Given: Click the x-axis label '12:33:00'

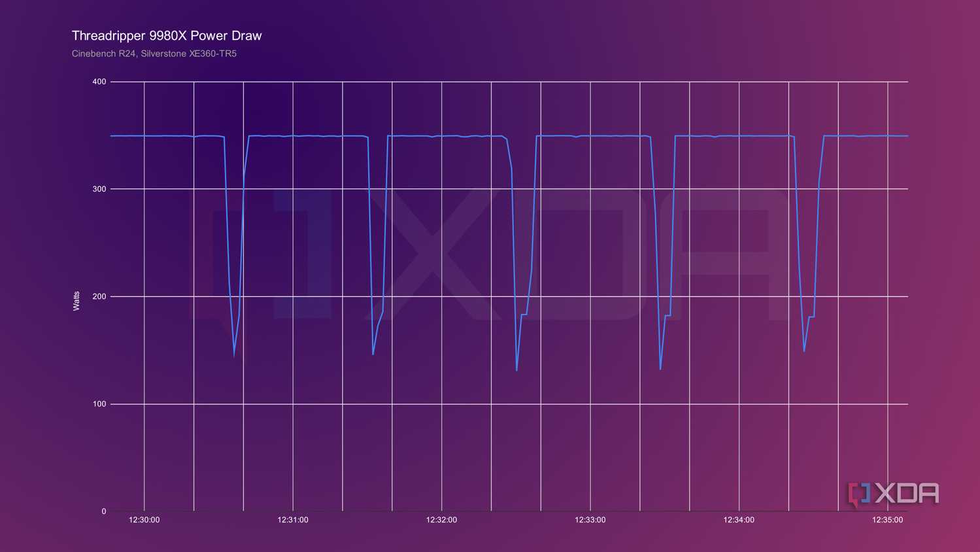Looking at the screenshot, I should click(590, 520).
